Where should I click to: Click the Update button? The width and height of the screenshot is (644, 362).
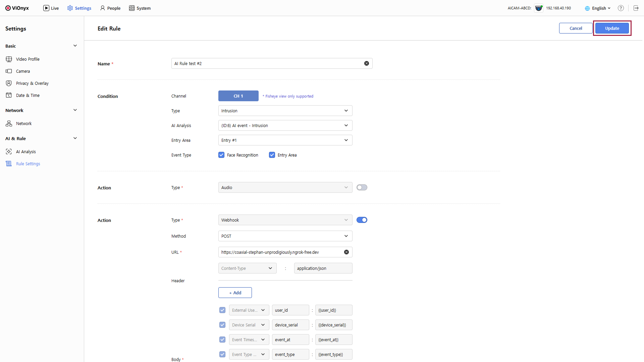click(612, 28)
